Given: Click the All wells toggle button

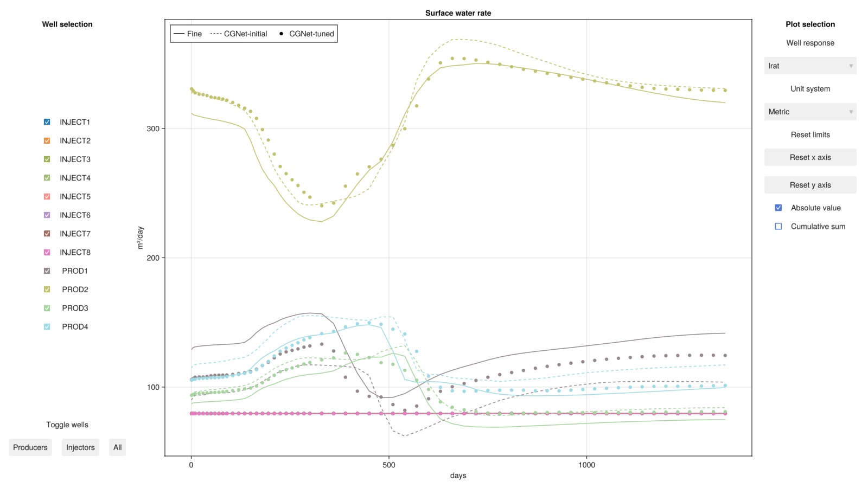Looking at the screenshot, I should pyautogui.click(x=117, y=447).
